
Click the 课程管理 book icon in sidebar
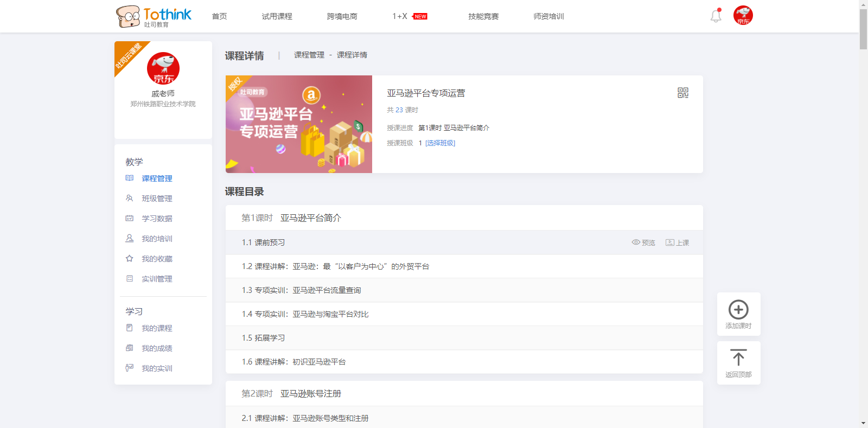[x=129, y=178]
